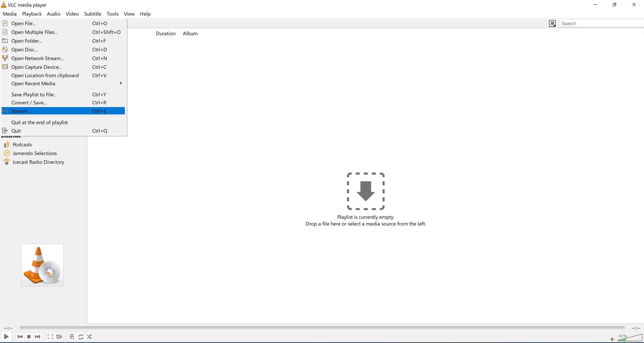
Task: Open the Icecast Radio Directory
Action: [x=38, y=162]
